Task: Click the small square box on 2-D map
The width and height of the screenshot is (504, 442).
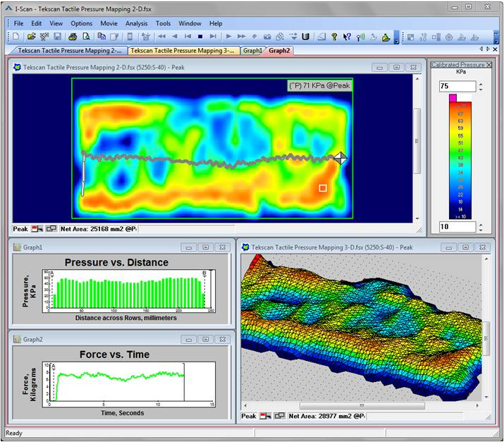Action: pyautogui.click(x=323, y=188)
